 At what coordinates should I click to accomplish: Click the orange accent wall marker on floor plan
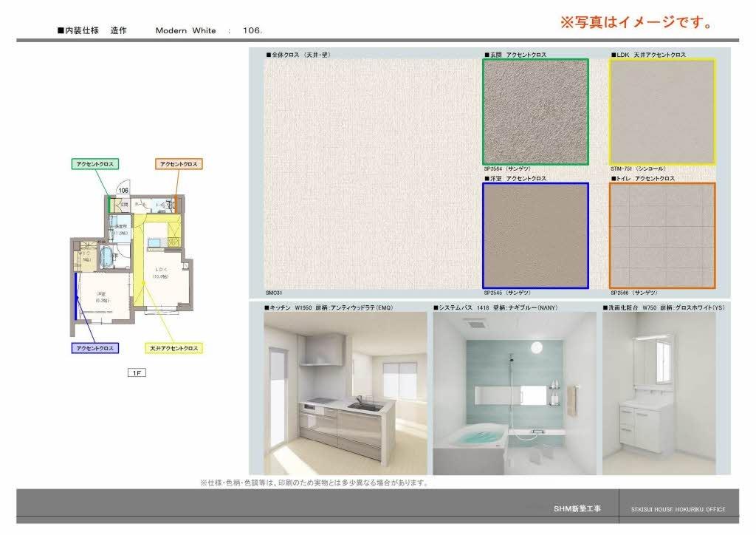176,204
